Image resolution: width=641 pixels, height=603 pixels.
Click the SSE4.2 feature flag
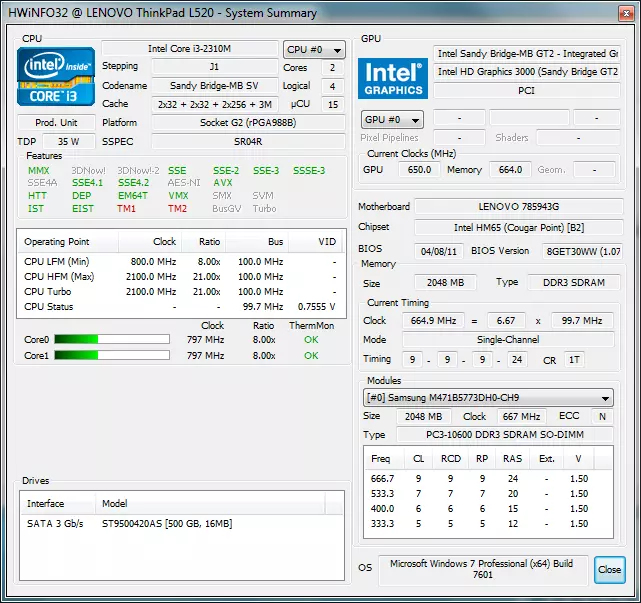tap(134, 183)
